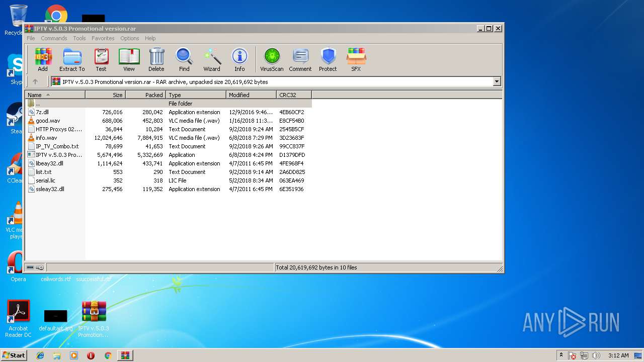This screenshot has height=362, width=644.
Task: Click the Extract To toolbar icon
Action: 72,60
